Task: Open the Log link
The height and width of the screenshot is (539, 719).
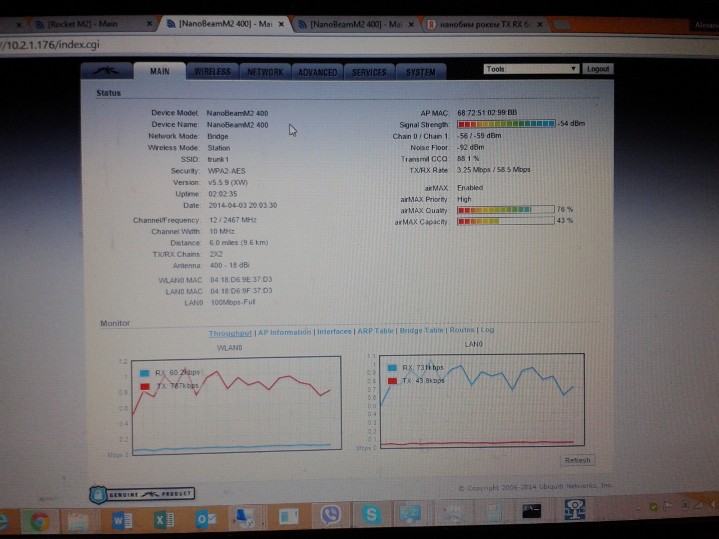Action: click(x=487, y=330)
